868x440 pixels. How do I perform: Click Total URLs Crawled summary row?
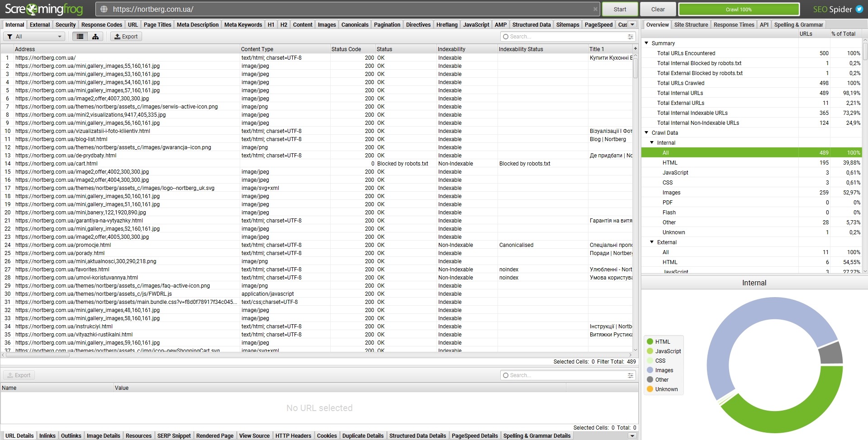point(751,83)
